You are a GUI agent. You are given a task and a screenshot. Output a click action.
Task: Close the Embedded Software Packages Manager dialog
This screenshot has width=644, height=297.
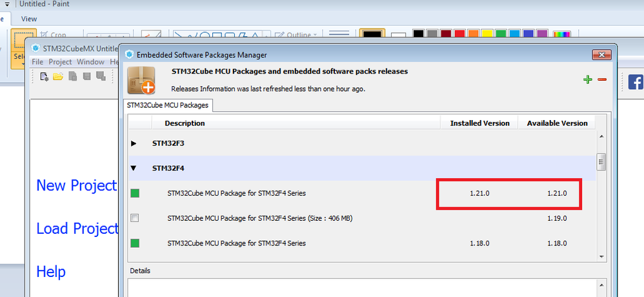tap(601, 55)
